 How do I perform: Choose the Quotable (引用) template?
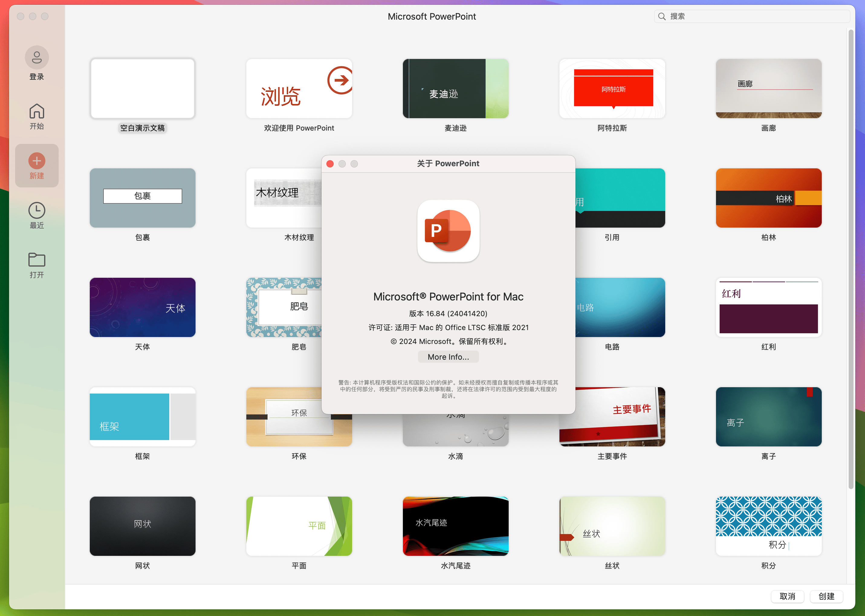[620, 198]
